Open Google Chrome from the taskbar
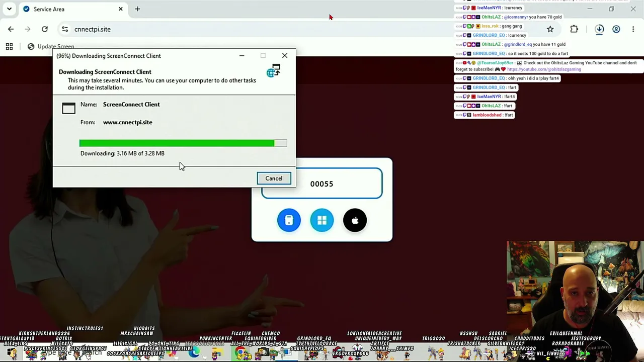The image size is (644, 362). (241, 353)
